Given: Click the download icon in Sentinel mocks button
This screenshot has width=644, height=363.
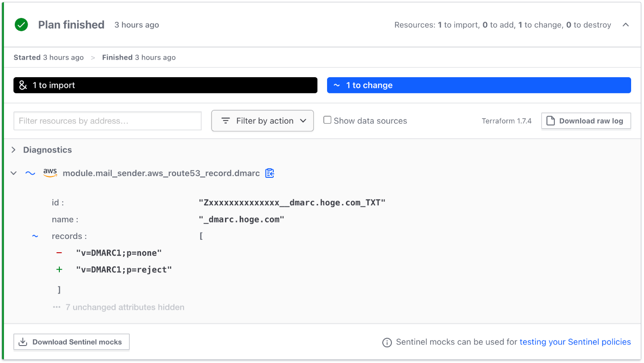Looking at the screenshot, I should pos(23,342).
